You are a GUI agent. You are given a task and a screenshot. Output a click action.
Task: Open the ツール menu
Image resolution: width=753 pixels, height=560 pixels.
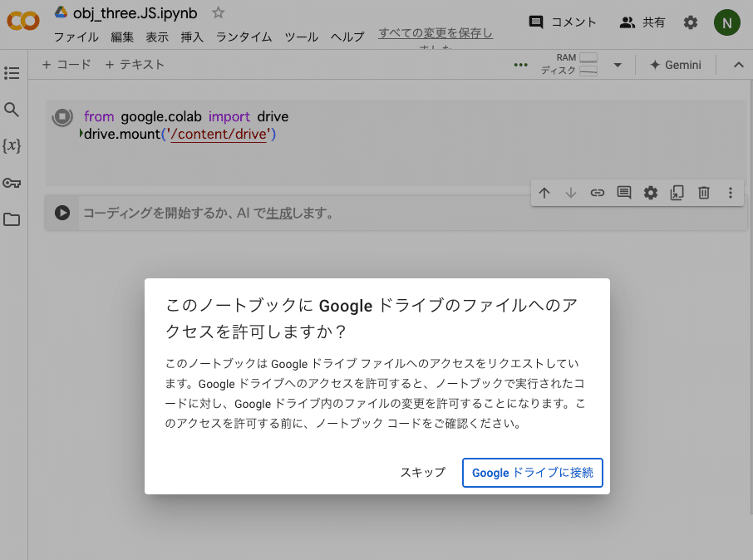(x=301, y=37)
